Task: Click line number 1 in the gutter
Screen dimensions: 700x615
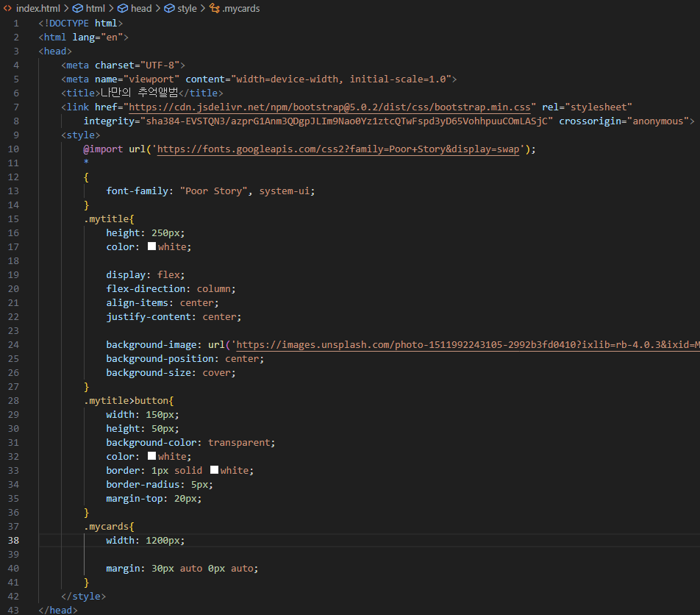Action: (x=16, y=24)
